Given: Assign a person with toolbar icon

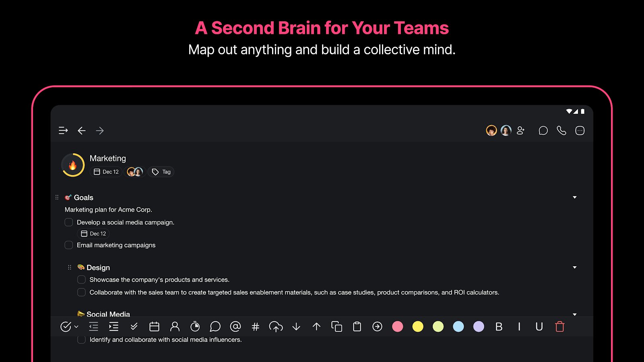Looking at the screenshot, I should [175, 327].
